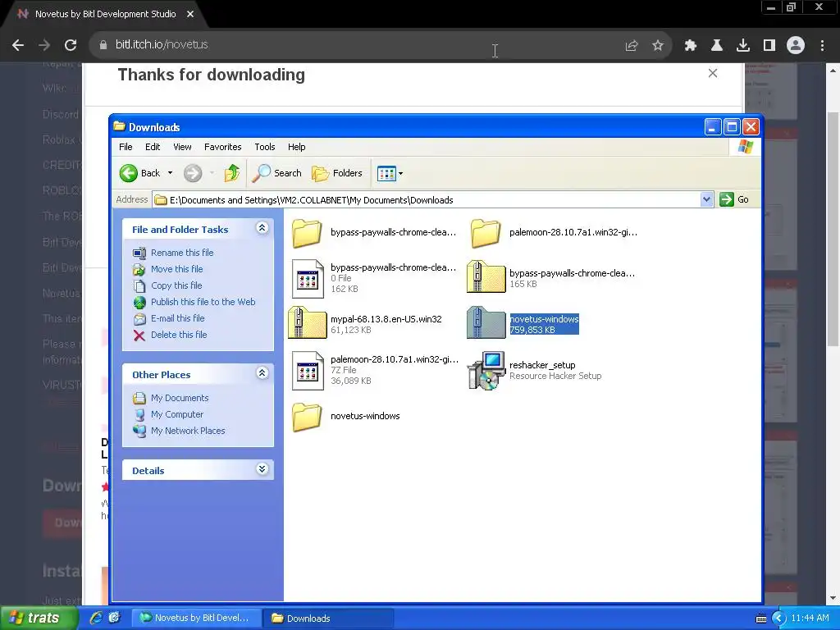This screenshot has width=840, height=630.
Task: Click Copy this file
Action: [x=176, y=285]
